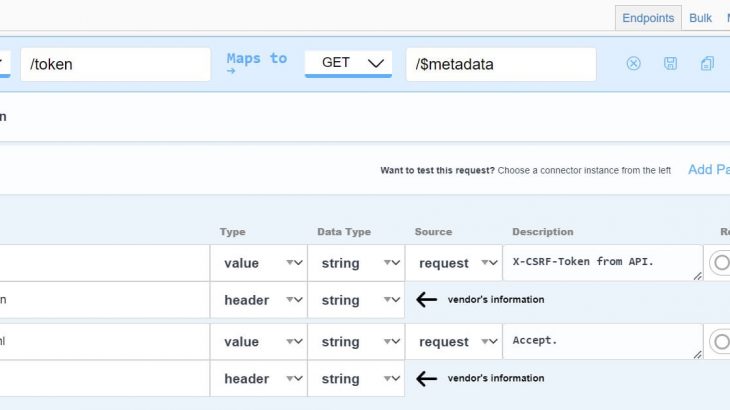Switch to the Bulk tab
The width and height of the screenshot is (730, 410).
700,18
